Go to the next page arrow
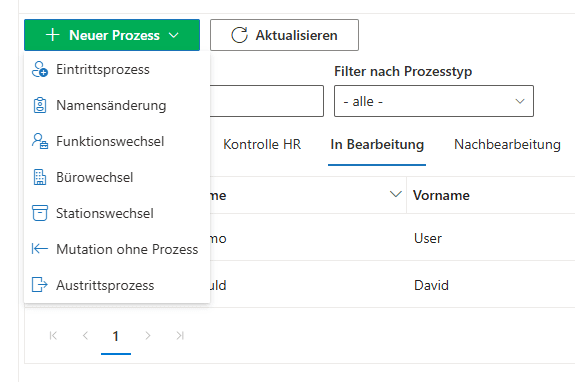Image resolution: width=575 pixels, height=382 pixels. [x=148, y=335]
